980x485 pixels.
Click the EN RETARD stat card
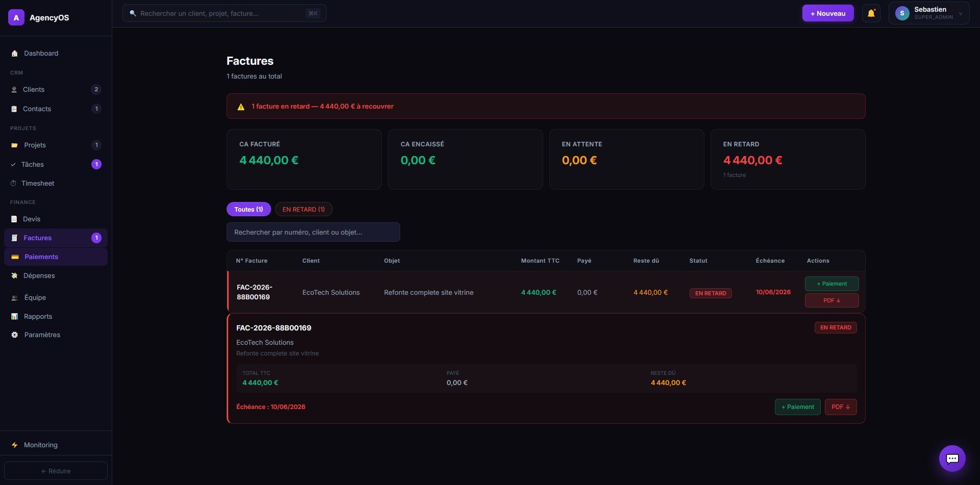tap(788, 159)
